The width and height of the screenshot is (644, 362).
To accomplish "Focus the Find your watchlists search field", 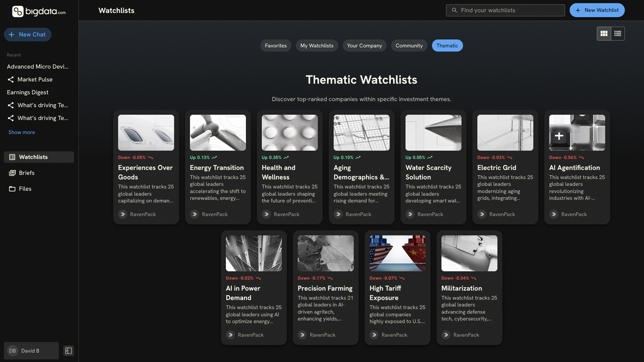I will coord(505,10).
